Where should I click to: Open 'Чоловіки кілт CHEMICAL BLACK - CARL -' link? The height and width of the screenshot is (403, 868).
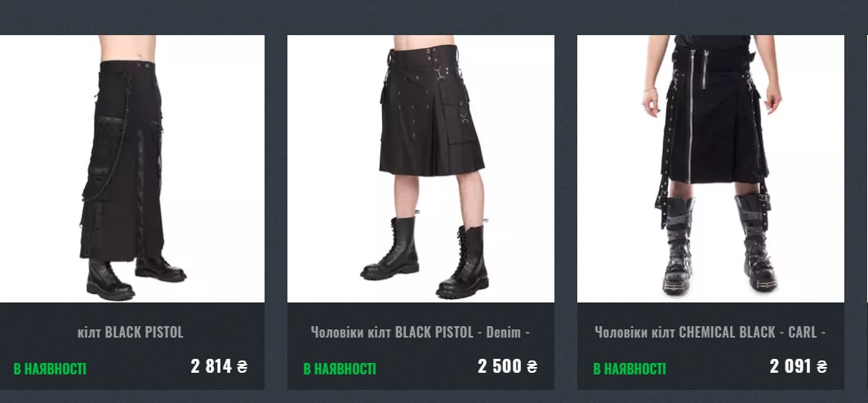(710, 333)
